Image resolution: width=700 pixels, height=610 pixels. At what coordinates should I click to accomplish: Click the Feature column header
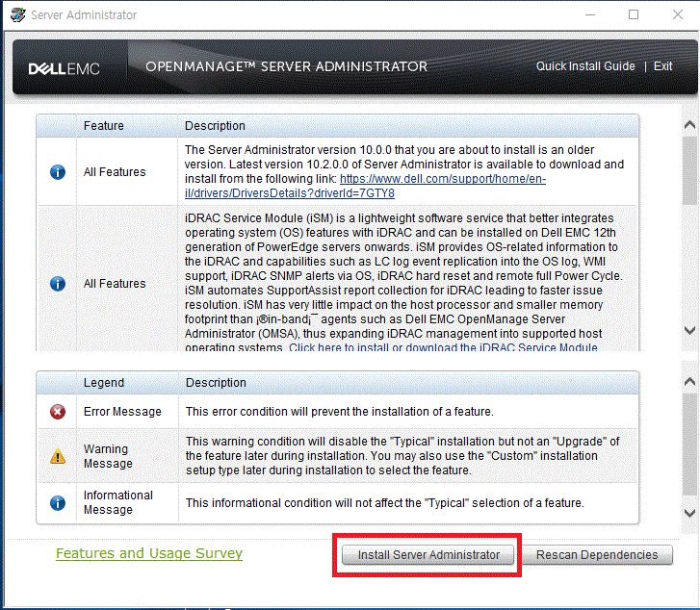tap(104, 126)
